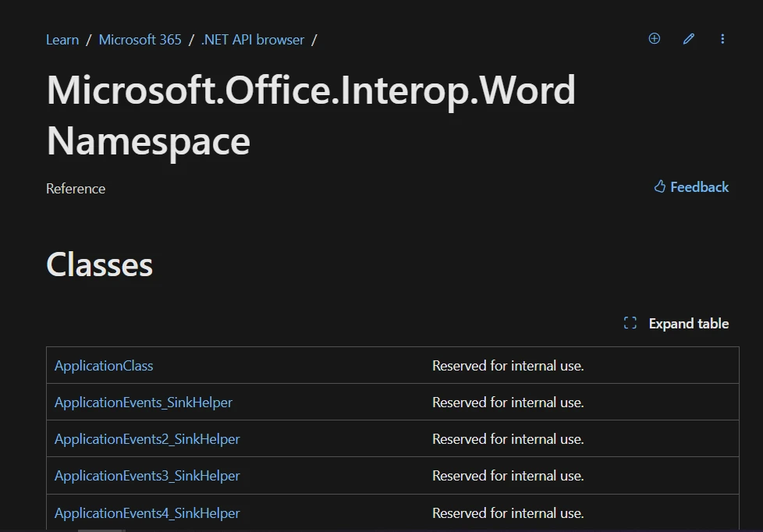763x532 pixels.
Task: Click the Expand table bracket icon
Action: pos(630,324)
